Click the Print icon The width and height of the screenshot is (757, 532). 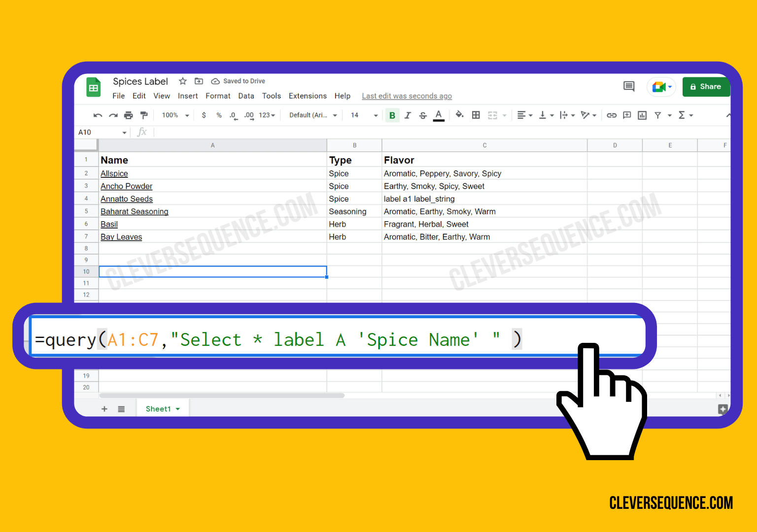click(x=128, y=115)
